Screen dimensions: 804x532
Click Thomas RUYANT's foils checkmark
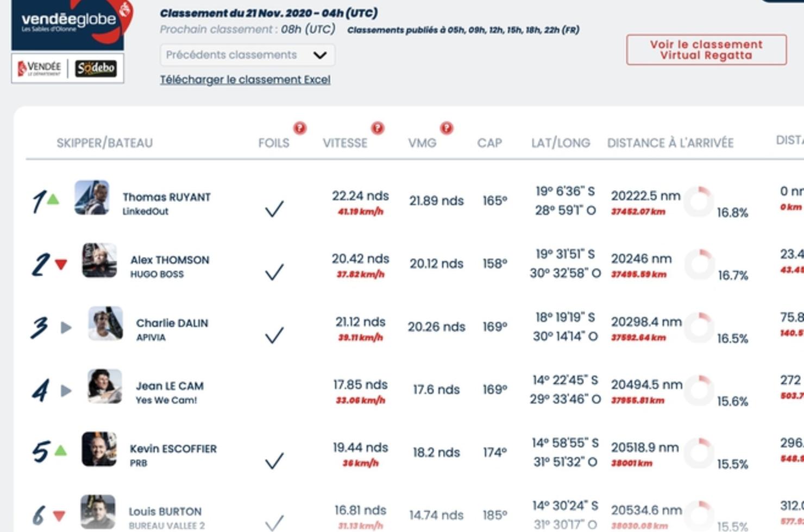click(274, 208)
